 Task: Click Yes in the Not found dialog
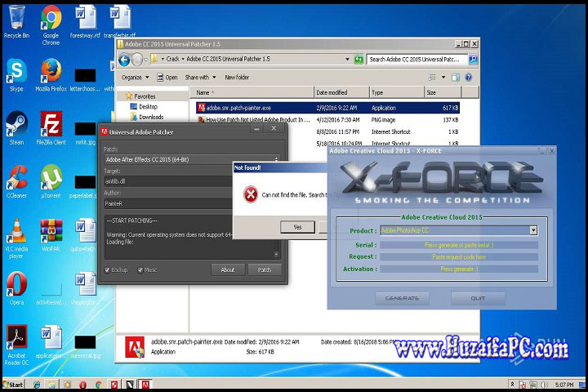(x=297, y=227)
